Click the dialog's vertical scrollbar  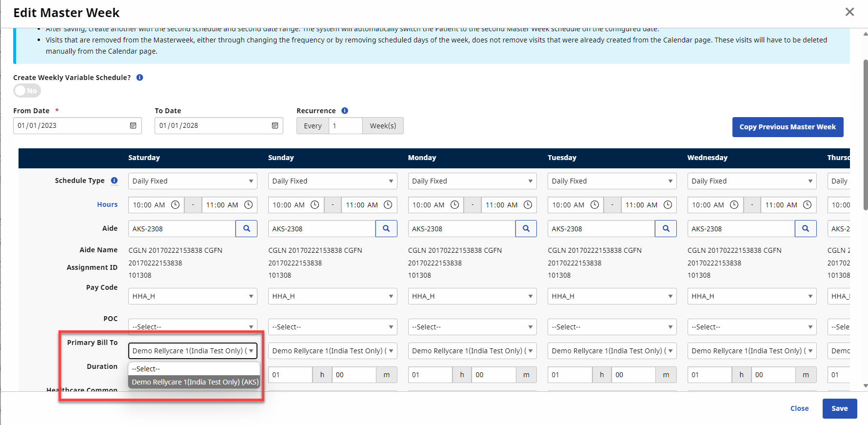pyautogui.click(x=865, y=137)
